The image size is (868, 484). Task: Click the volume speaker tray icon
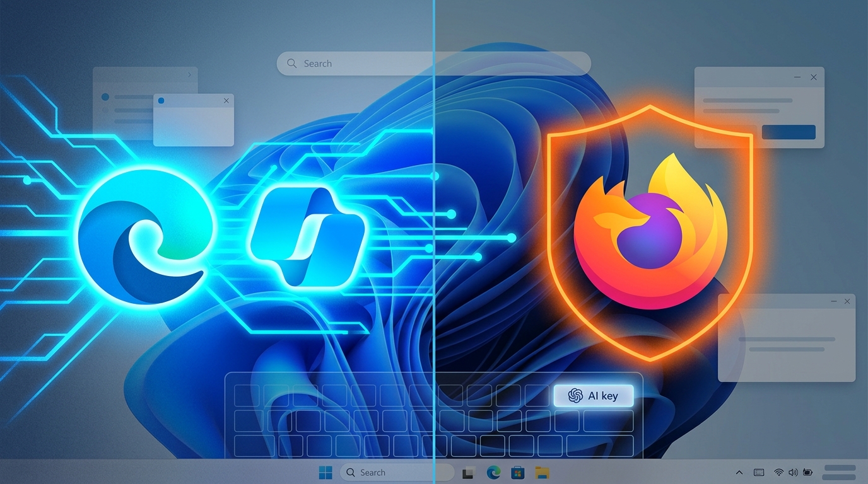coord(793,473)
